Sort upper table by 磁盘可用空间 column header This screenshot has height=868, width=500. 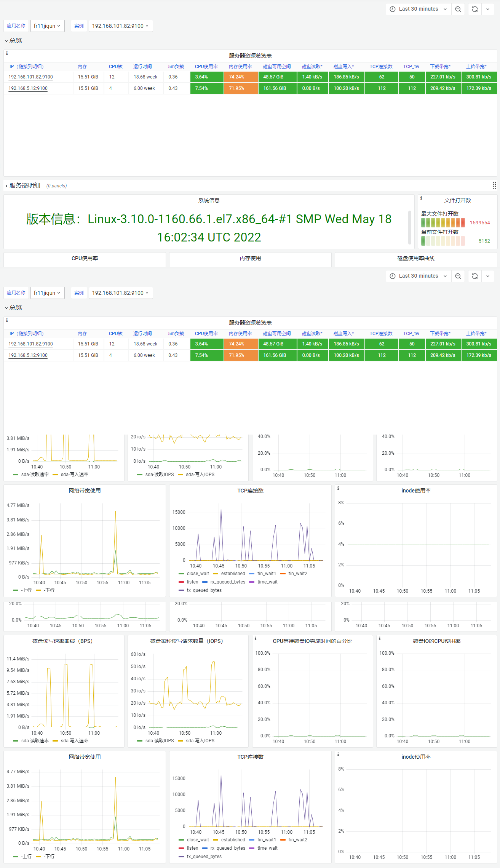(x=277, y=67)
